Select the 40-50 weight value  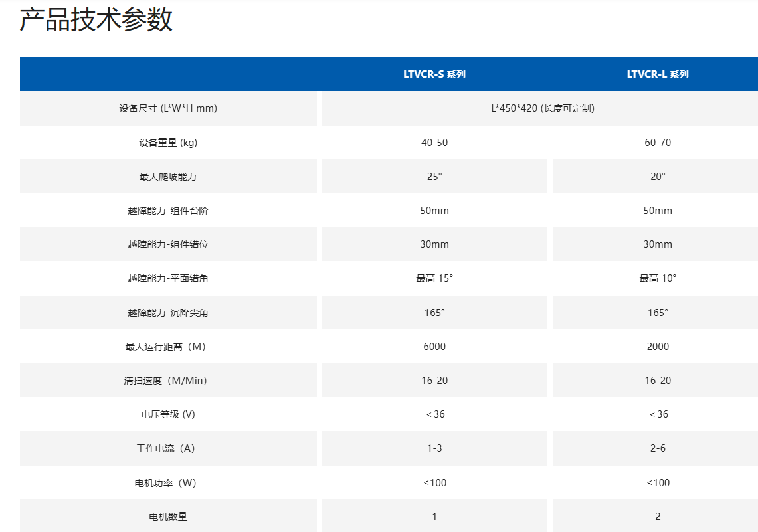[434, 143]
